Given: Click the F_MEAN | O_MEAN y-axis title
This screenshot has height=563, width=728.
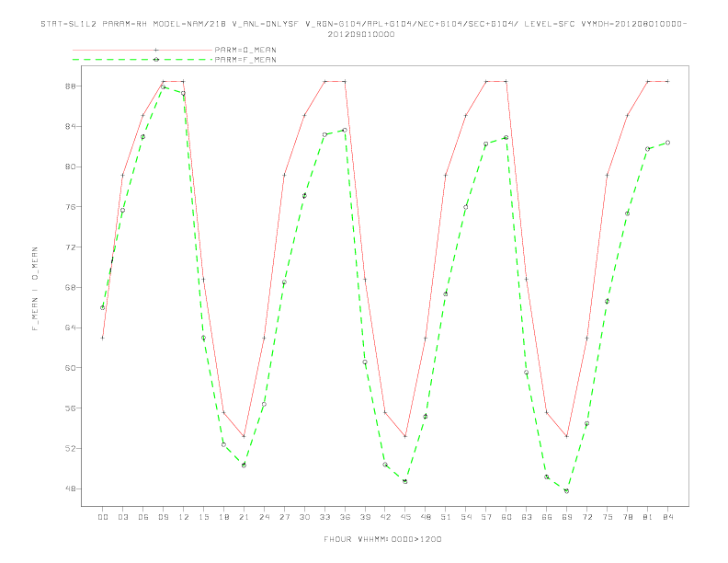Looking at the screenshot, I should pos(35,289).
